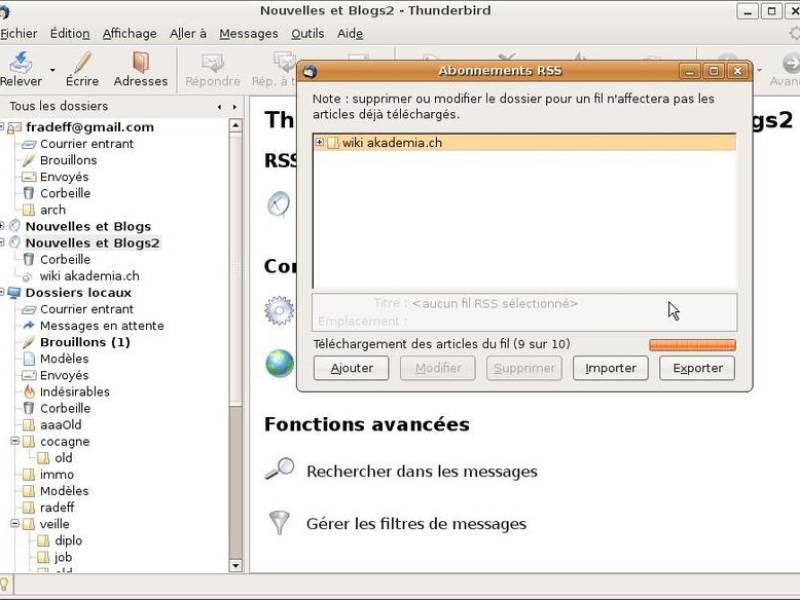Click the account icon beside fradeff@gmail.com
800x600 pixels.
14,128
